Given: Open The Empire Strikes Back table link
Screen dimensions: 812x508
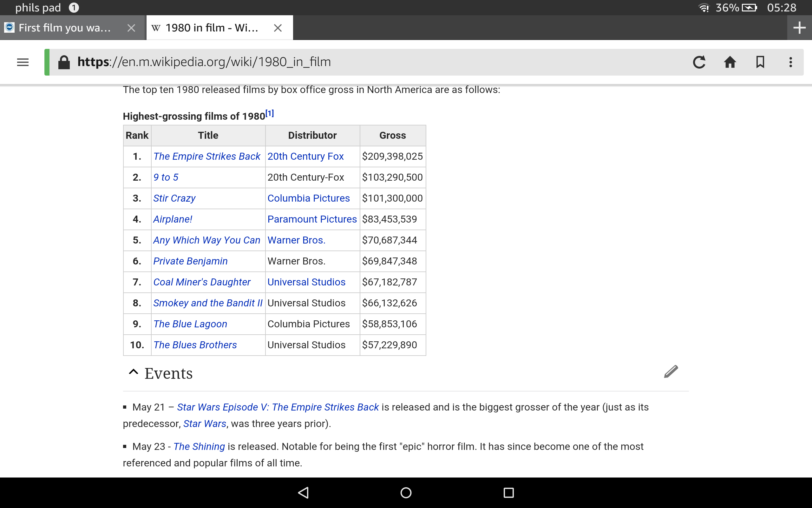Looking at the screenshot, I should click(207, 156).
